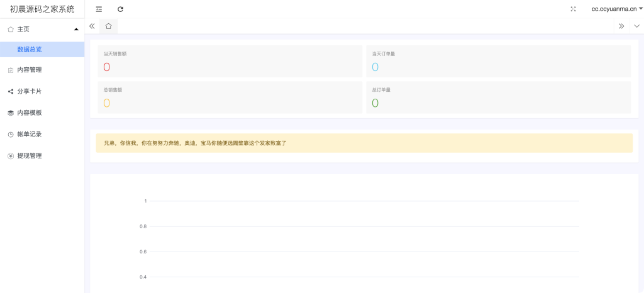The height and width of the screenshot is (293, 644).
Task: Click the 帐单记录 clock icon
Action: pos(11,134)
